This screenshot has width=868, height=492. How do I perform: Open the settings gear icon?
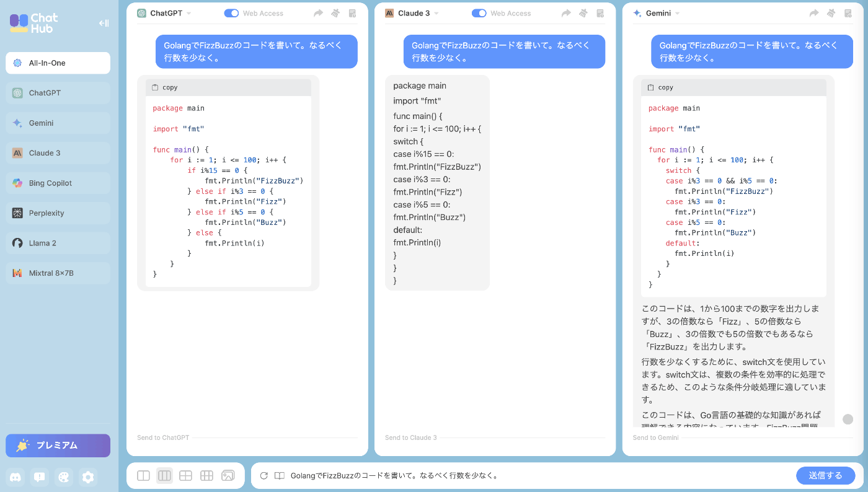pos(88,477)
